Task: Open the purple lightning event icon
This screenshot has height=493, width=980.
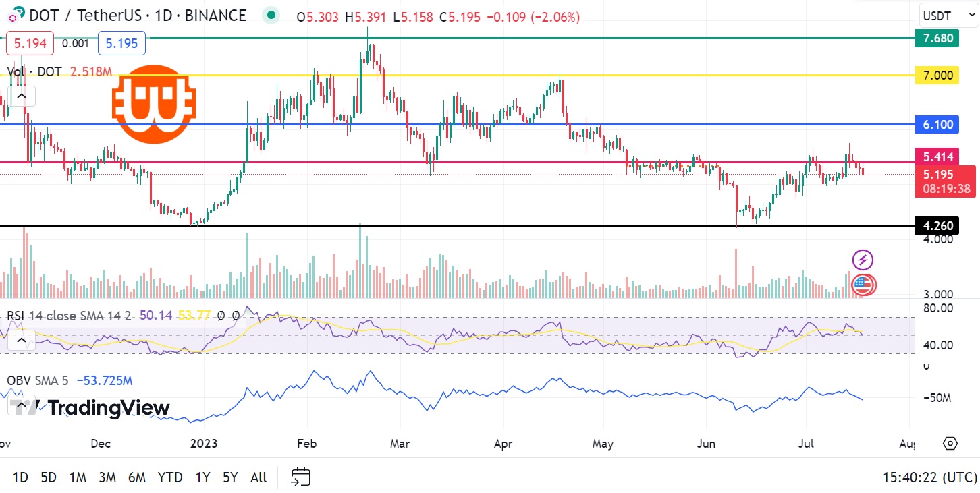Action: (863, 260)
